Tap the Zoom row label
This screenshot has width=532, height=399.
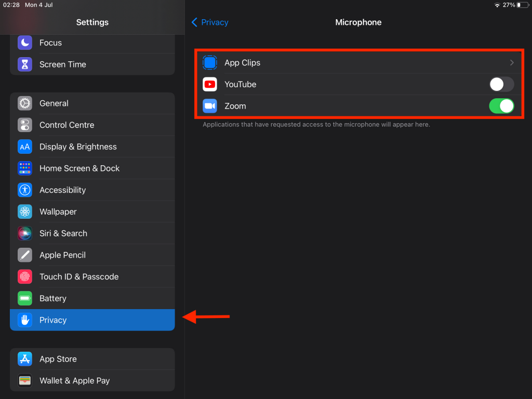[x=235, y=106]
